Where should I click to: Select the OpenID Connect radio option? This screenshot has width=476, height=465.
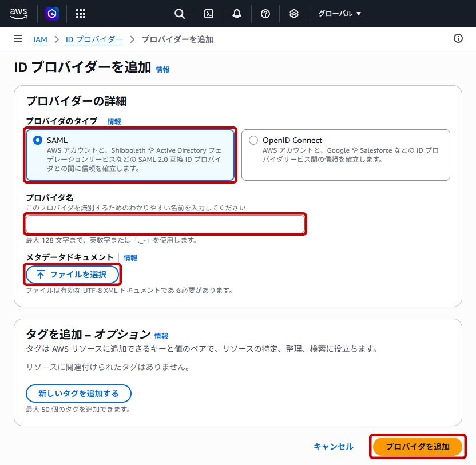click(253, 140)
